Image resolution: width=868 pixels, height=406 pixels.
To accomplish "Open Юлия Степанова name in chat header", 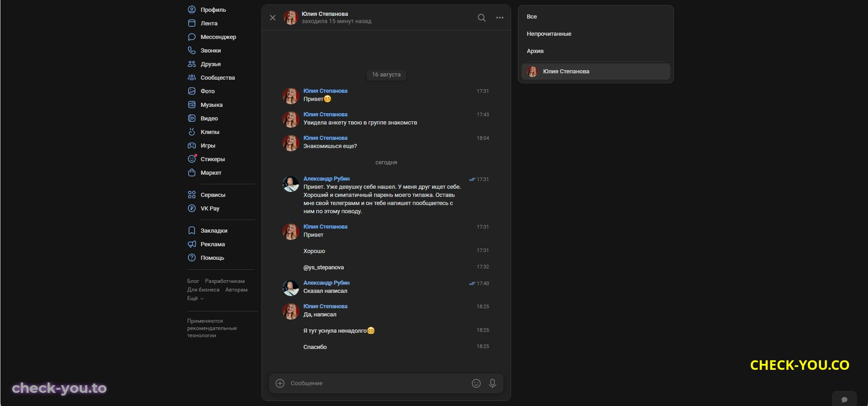I will click(325, 14).
